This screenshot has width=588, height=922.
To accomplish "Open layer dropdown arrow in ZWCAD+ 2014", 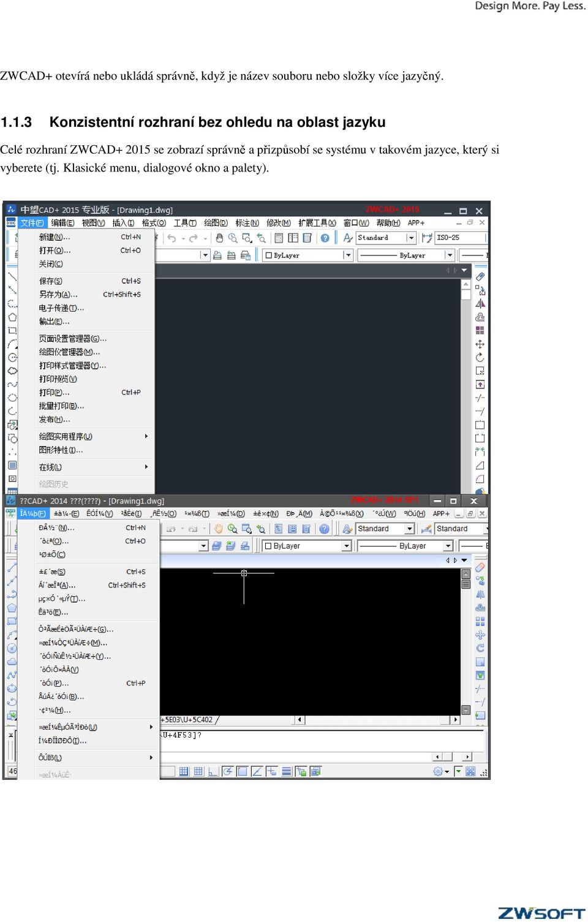I will click(203, 546).
